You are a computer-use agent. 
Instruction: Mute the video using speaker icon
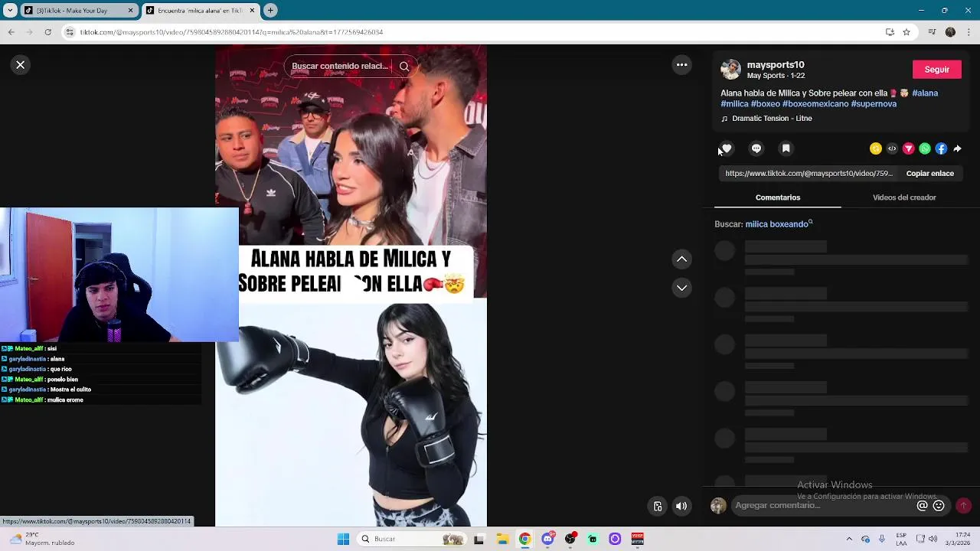tap(681, 506)
